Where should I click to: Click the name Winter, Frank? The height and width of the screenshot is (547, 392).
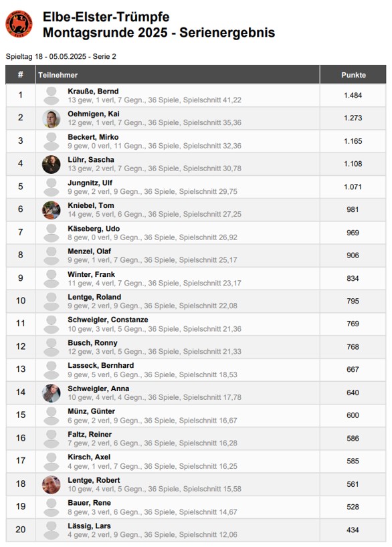pyautogui.click(x=91, y=275)
